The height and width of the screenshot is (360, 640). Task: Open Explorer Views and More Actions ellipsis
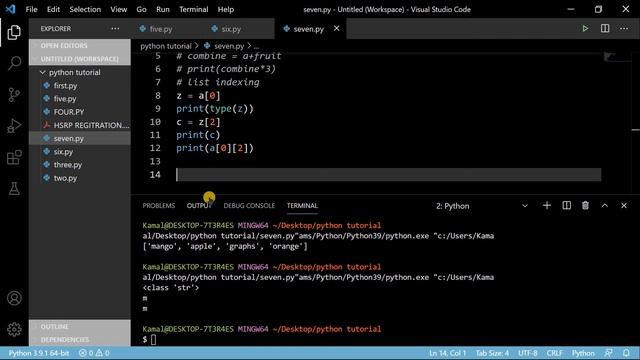(x=116, y=29)
